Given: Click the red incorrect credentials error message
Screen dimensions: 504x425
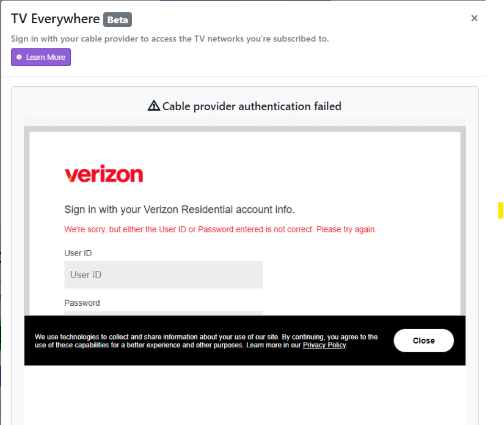Looking at the screenshot, I should click(220, 229).
